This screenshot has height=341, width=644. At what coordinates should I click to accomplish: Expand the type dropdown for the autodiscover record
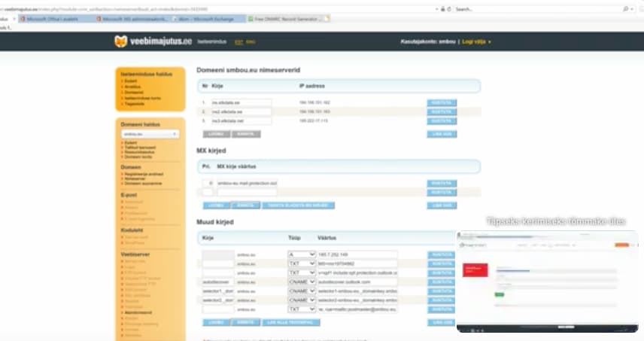[302, 282]
